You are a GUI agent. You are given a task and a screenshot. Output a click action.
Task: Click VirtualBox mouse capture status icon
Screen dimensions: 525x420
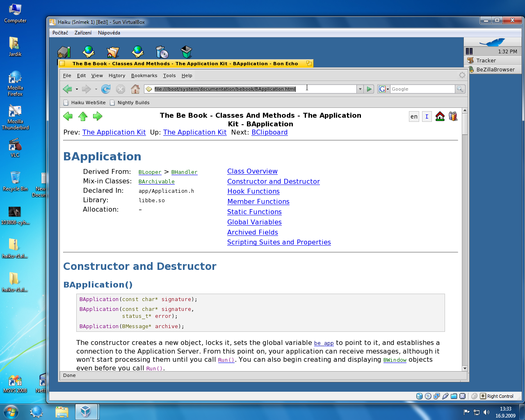474,396
